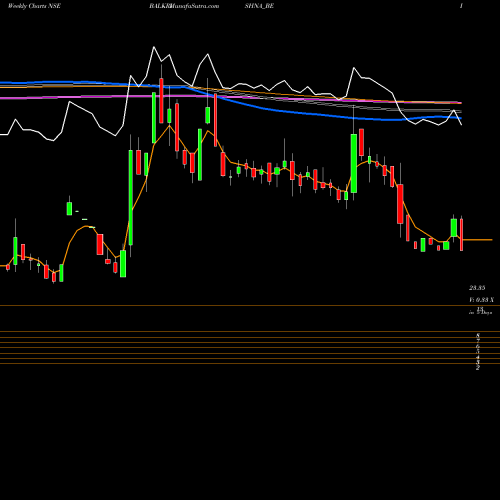Viewport: 500px width, 500px height.
Task: Click the "in 5 Days" label
Action: click(480, 313)
